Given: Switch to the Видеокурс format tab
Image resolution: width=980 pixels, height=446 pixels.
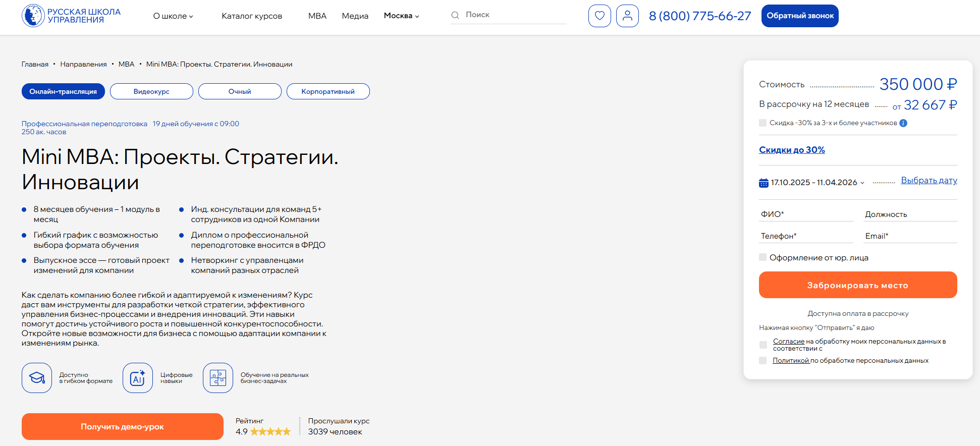Looking at the screenshot, I should pos(151,91).
